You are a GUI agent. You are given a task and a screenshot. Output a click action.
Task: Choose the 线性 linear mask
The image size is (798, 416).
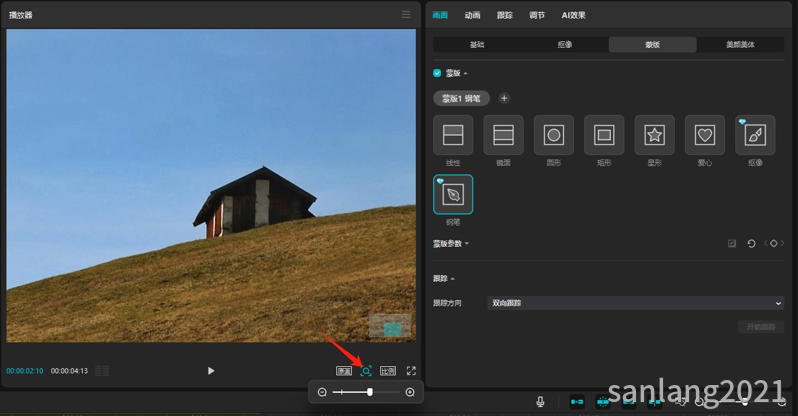(x=453, y=135)
